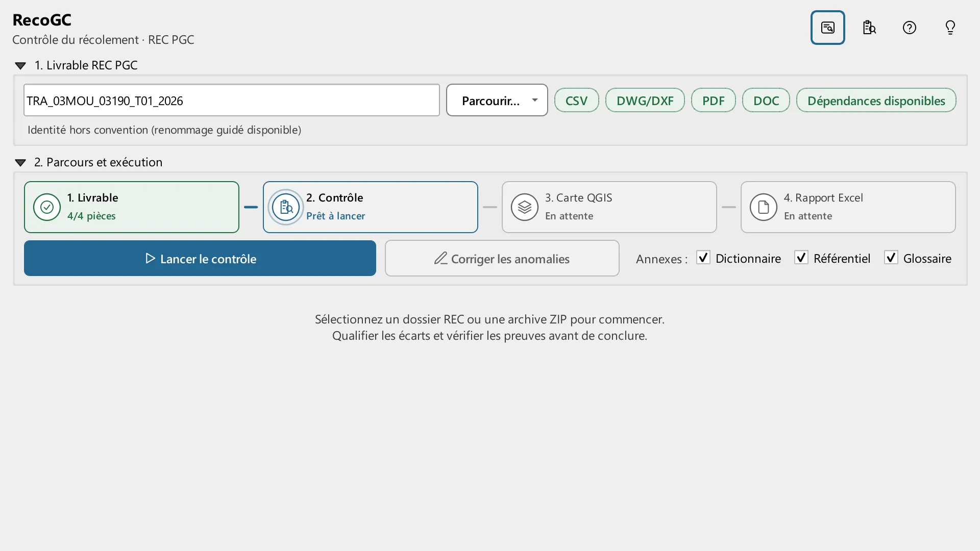Image resolution: width=980 pixels, height=551 pixels.
Task: Select the '3. Carte QGIS' step card
Action: (x=609, y=207)
